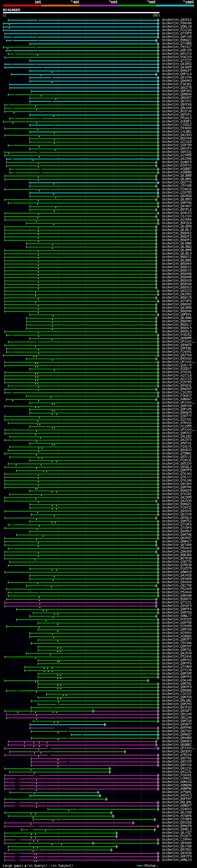Select hit label UniRef100_A7UC81
The width and height of the screenshot is (197, 868).
coord(177,372)
